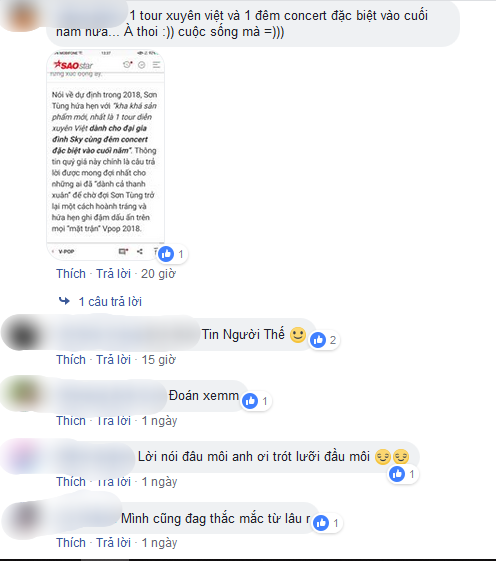Click the SAOstar logo in the screenshot
Image resolution: width=496 pixels, height=561 pixels.
tap(73, 65)
